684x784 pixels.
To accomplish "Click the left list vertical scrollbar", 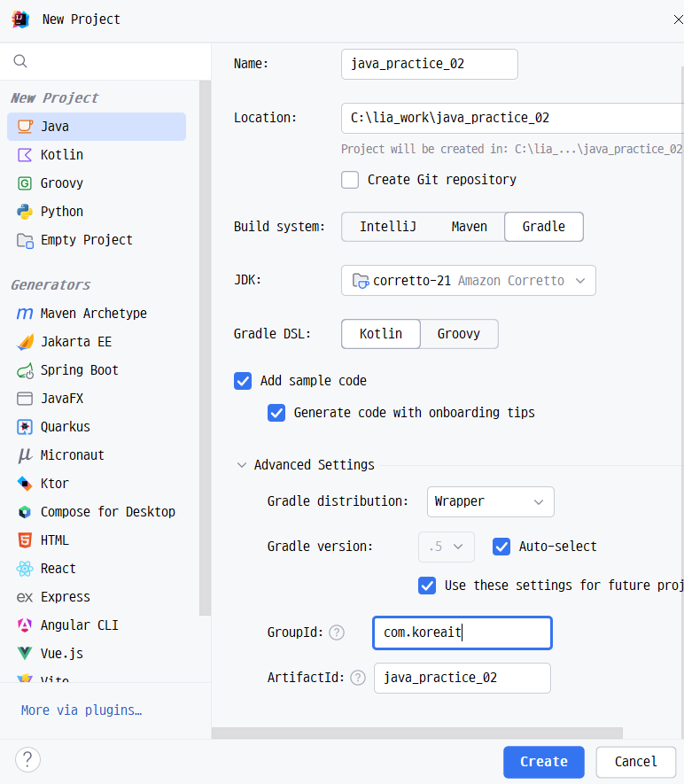I will tap(205, 348).
